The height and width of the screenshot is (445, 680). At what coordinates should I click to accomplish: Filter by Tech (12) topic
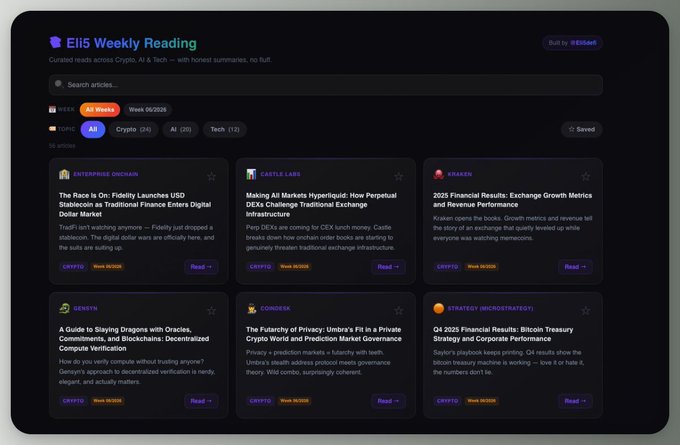(x=225, y=129)
